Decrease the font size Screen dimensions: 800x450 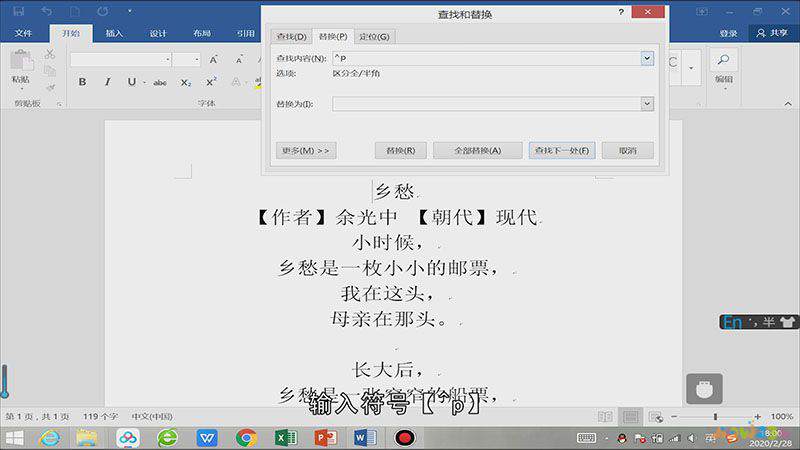(239, 60)
